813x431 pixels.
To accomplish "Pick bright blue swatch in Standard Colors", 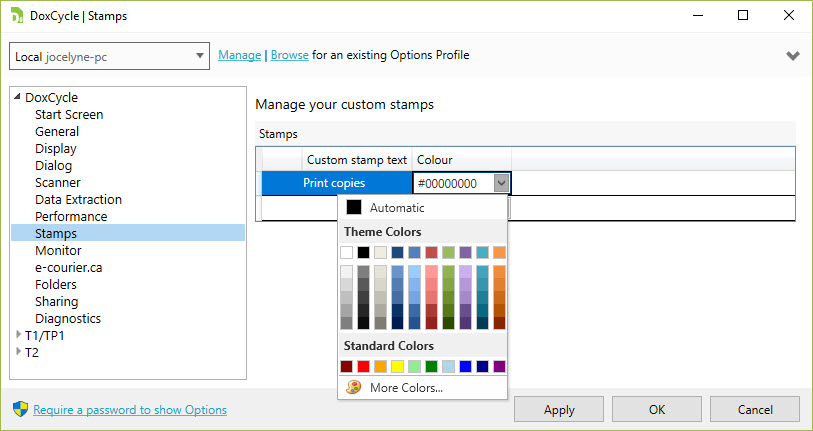I will pos(465,367).
